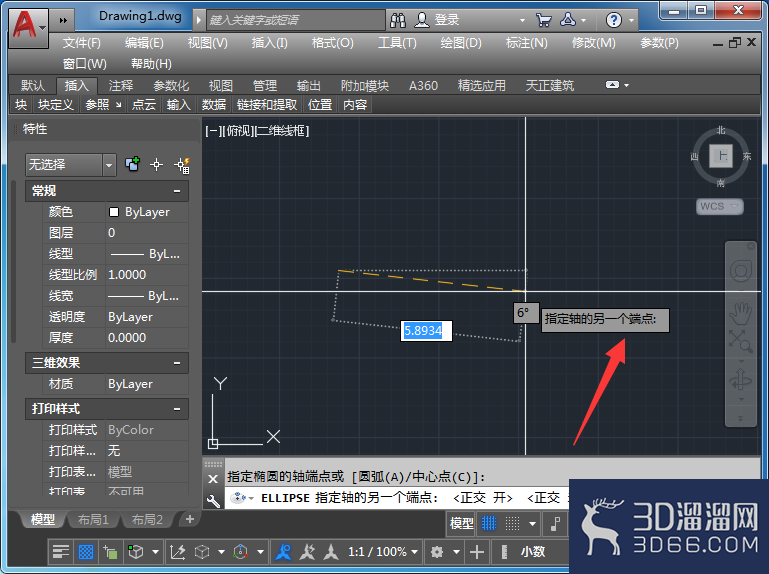Click the Select Objects crosshair icon

click(156, 165)
